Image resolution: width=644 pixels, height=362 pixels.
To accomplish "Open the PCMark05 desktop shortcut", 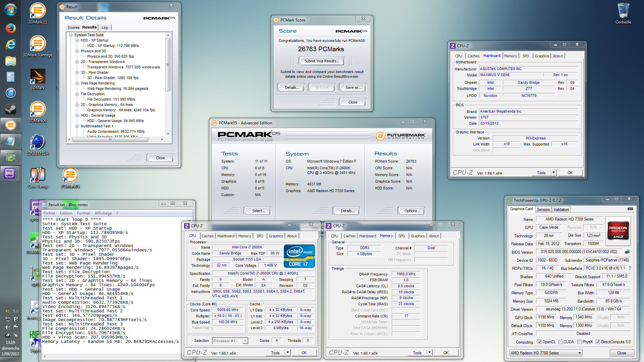I will tap(70, 178).
